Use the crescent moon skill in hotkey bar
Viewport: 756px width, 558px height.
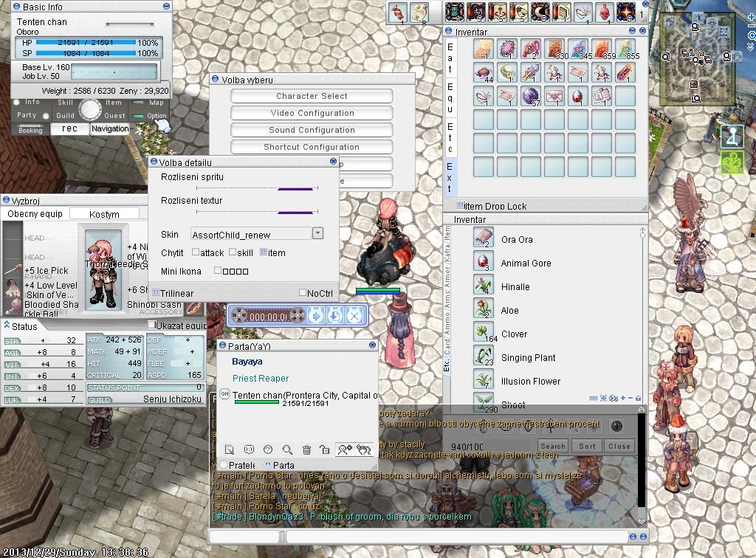pyautogui.click(x=540, y=12)
